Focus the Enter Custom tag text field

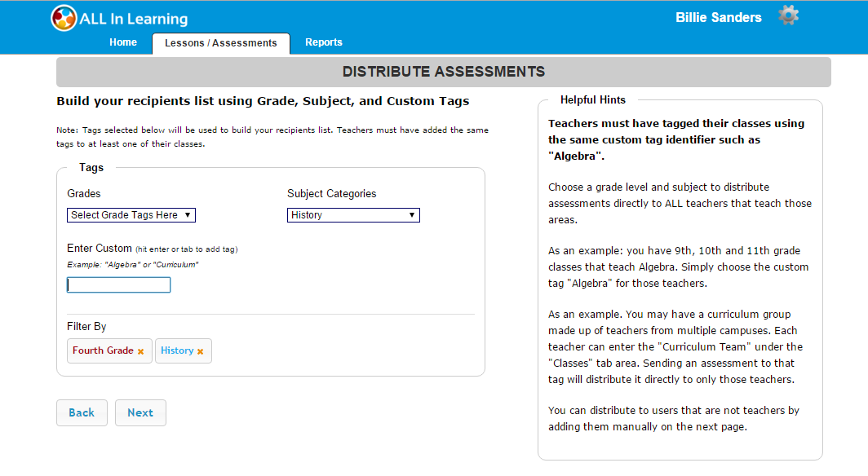point(119,285)
